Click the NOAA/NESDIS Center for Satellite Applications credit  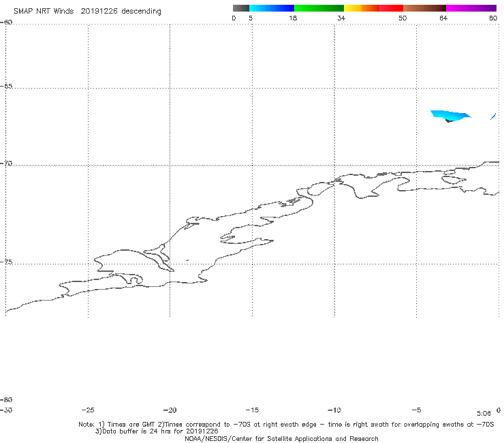coord(281,438)
